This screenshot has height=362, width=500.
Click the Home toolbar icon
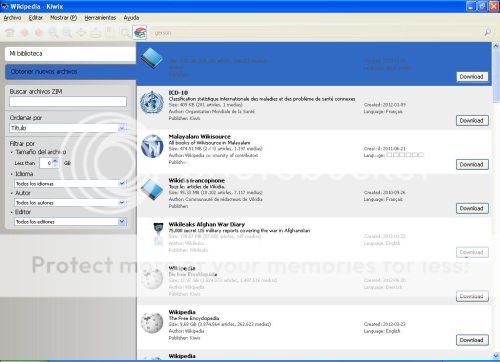point(10,33)
